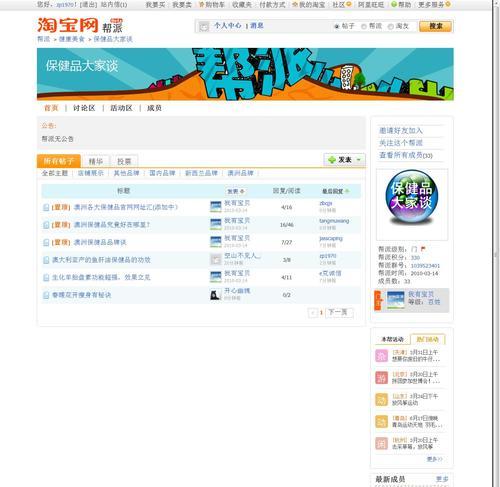Viewport: 500px width, 487px height.
Task: Click document icon of 澳洲保健品品牌谈 post
Action: (46, 242)
